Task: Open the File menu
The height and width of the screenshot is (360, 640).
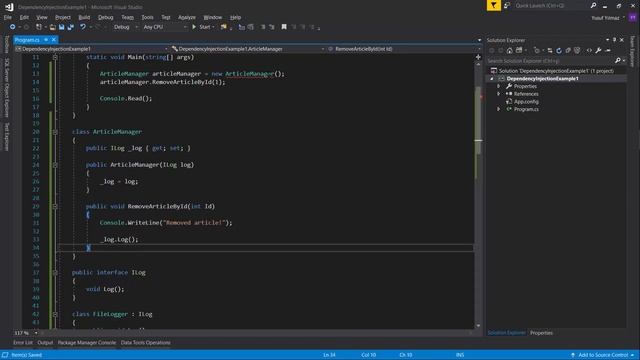Action: point(8,18)
